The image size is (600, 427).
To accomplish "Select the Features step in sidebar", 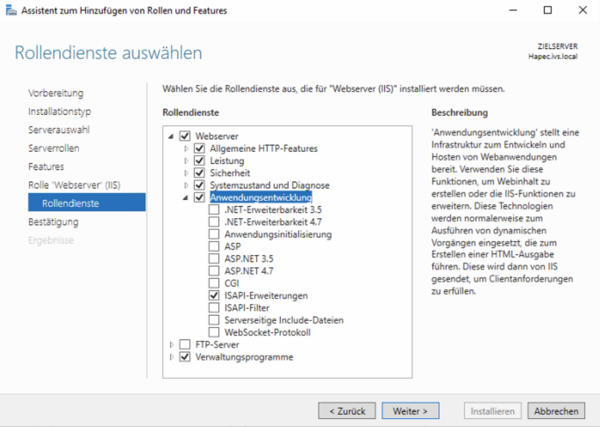I will point(46,166).
